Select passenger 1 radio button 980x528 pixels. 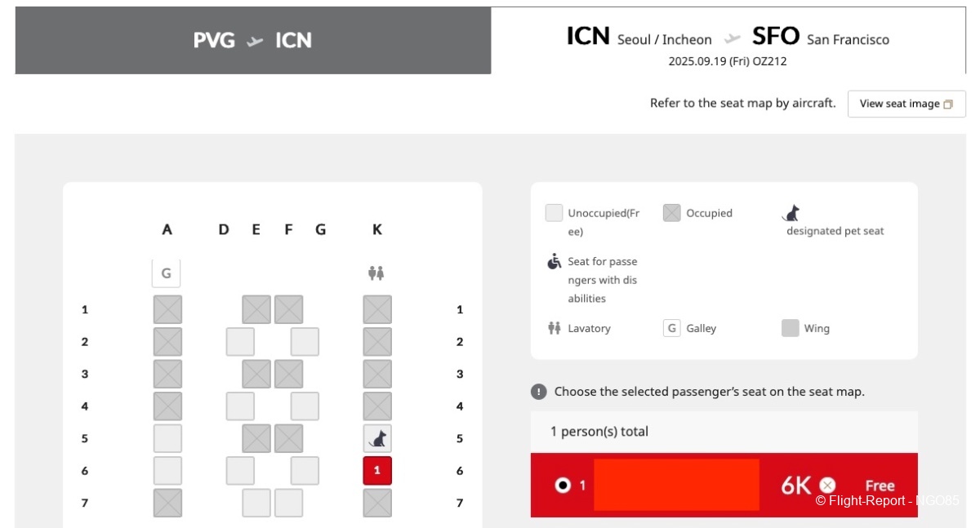563,486
